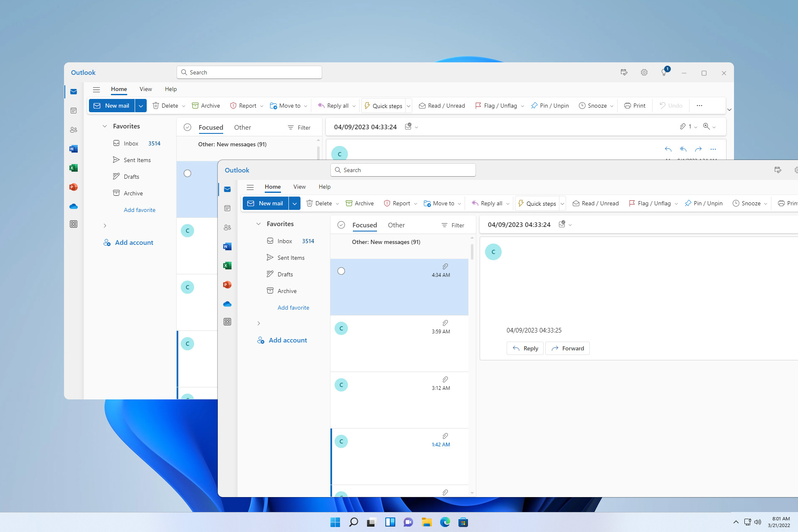Launch Word from the Outlook sidebar
Viewport: 798px width, 532px height.
point(227,246)
